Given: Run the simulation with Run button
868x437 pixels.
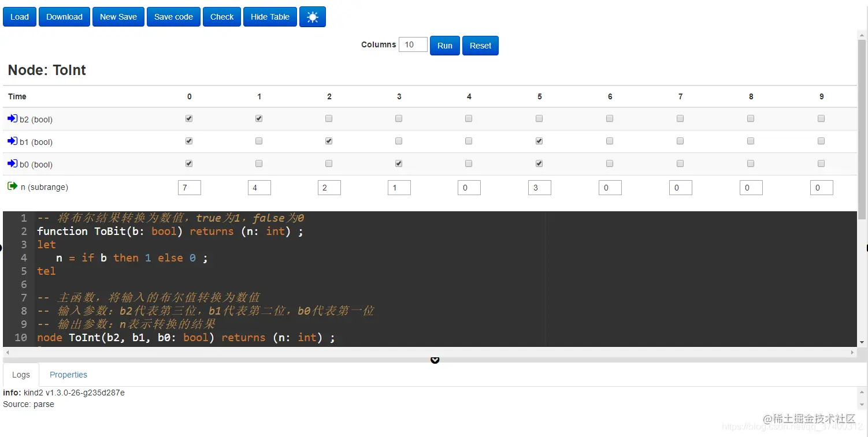Looking at the screenshot, I should [445, 46].
